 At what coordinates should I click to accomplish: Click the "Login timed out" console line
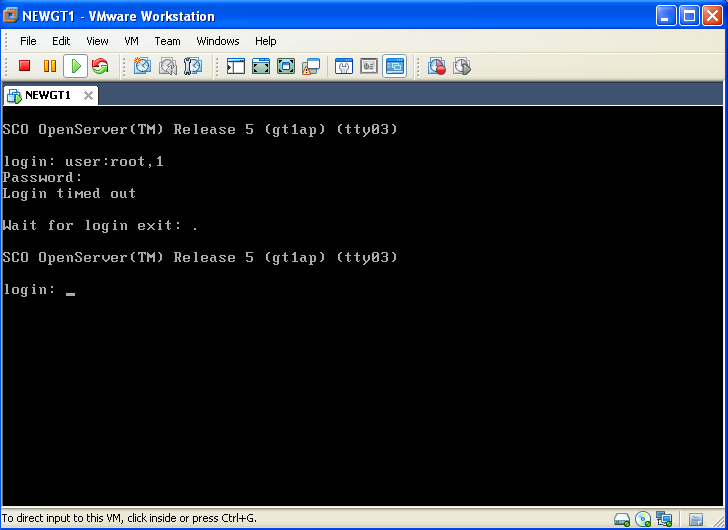[x=69, y=194]
